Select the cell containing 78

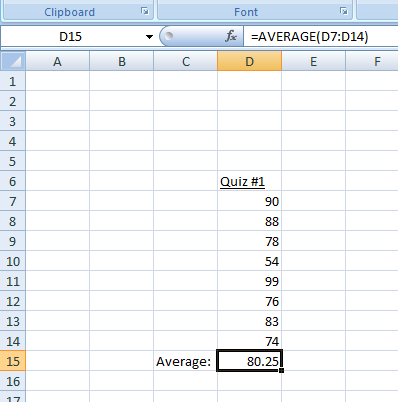click(249, 241)
